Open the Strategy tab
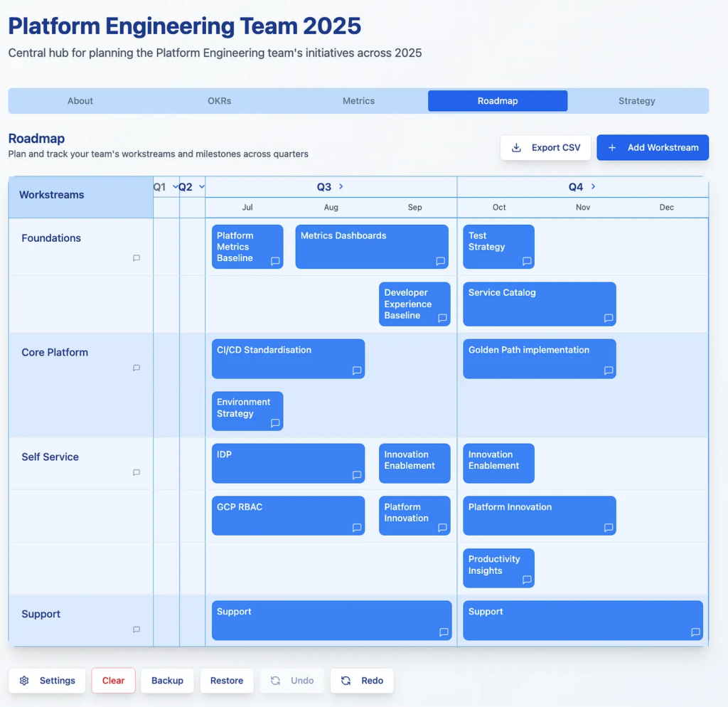Viewport: 728px width, 707px height. tap(636, 101)
